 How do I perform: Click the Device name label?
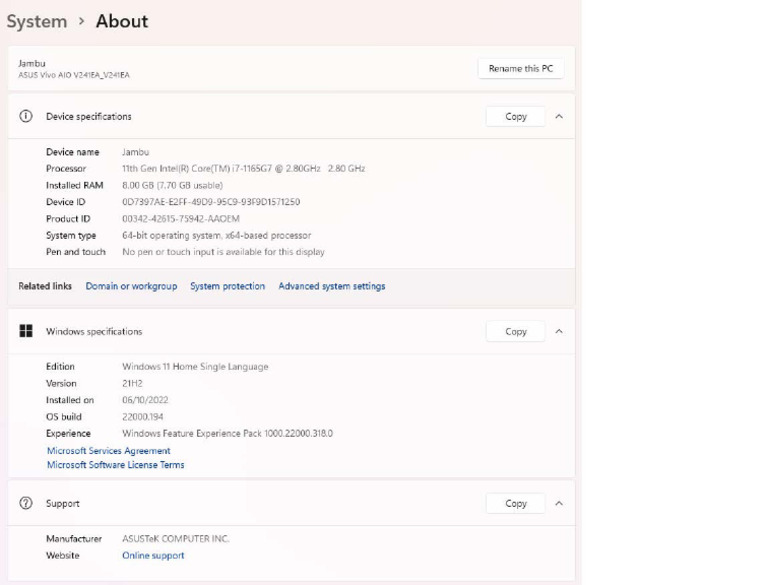(x=72, y=152)
